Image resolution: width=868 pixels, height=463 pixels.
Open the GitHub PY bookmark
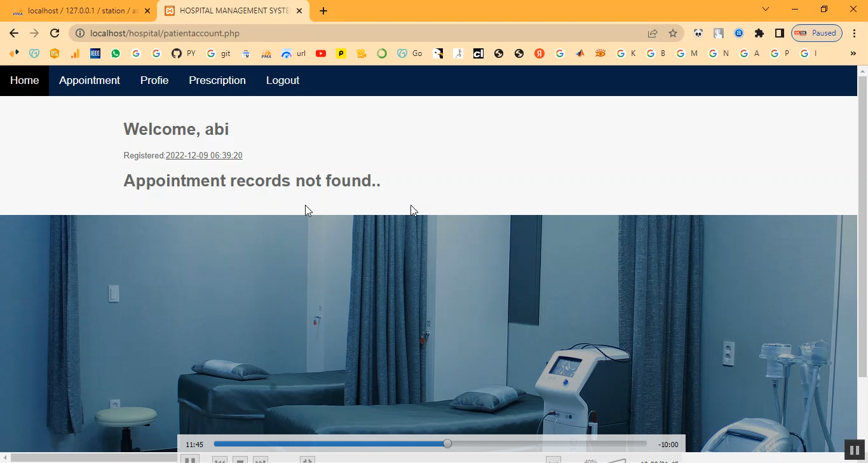coord(183,54)
